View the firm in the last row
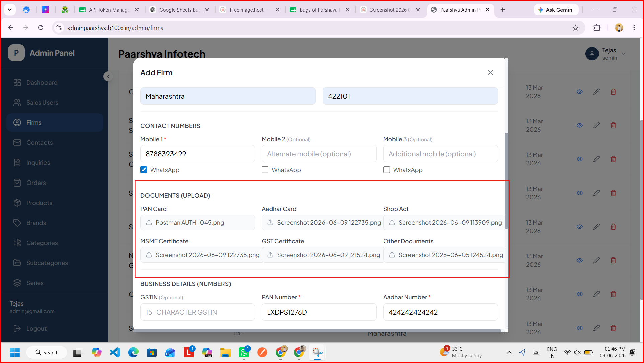 pos(580,328)
